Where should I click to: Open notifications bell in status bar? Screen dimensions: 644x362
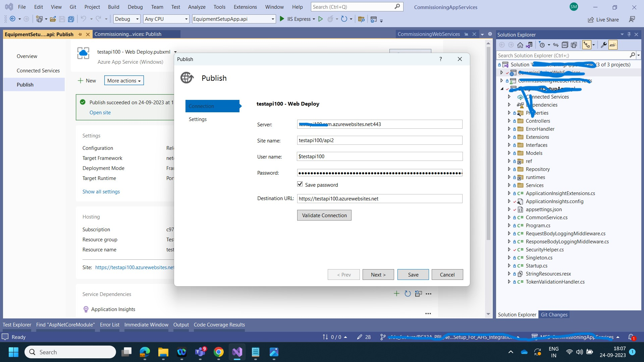(631, 337)
